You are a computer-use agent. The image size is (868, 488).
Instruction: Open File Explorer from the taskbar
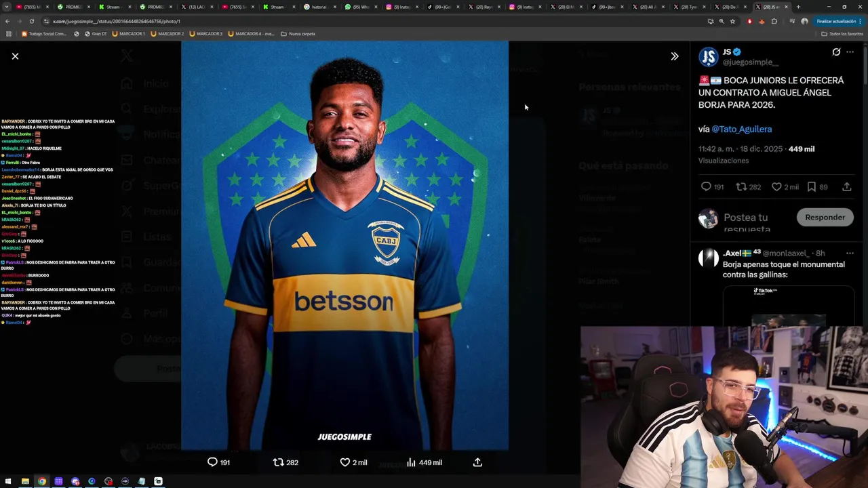pyautogui.click(x=25, y=481)
